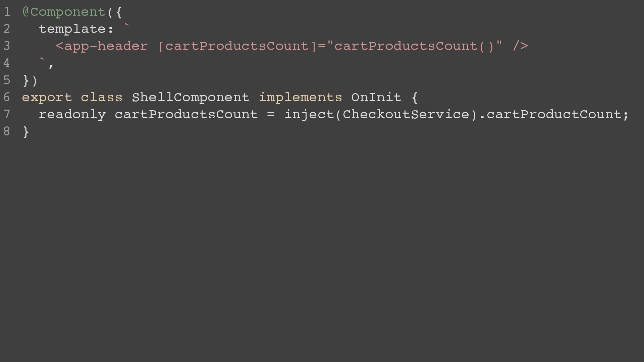
Task: Click the @Component decorator on line 1
Action: tap(64, 12)
